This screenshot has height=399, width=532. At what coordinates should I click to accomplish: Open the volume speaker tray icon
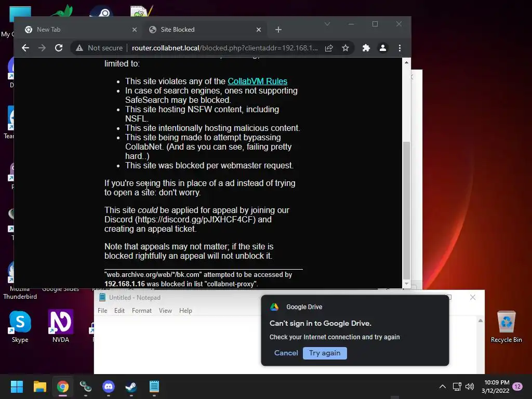(470, 387)
